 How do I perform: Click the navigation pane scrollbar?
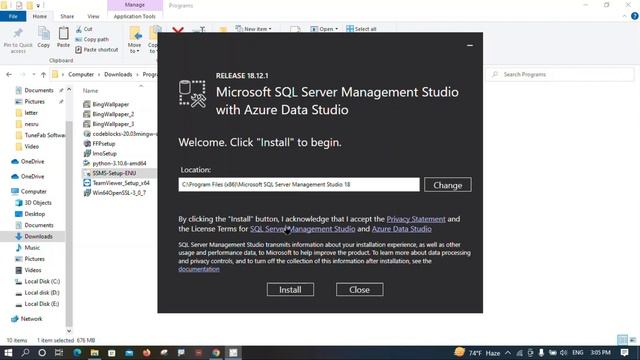click(x=69, y=224)
